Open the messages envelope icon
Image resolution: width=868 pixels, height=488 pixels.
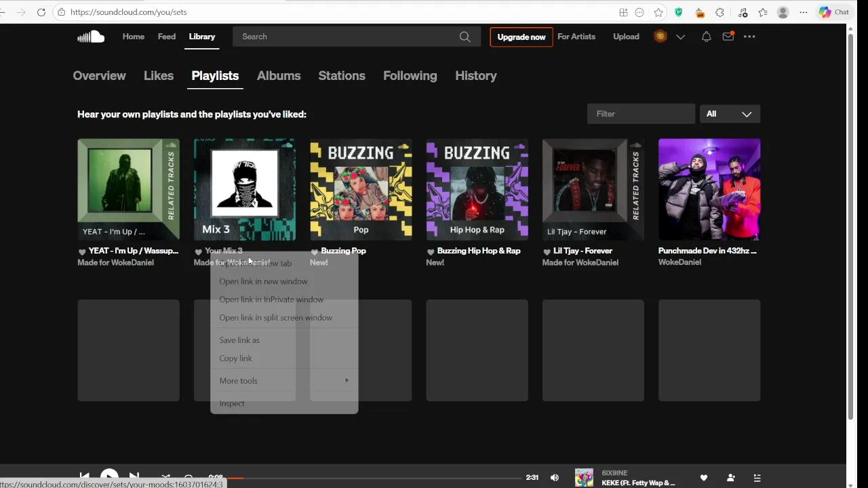[728, 37]
